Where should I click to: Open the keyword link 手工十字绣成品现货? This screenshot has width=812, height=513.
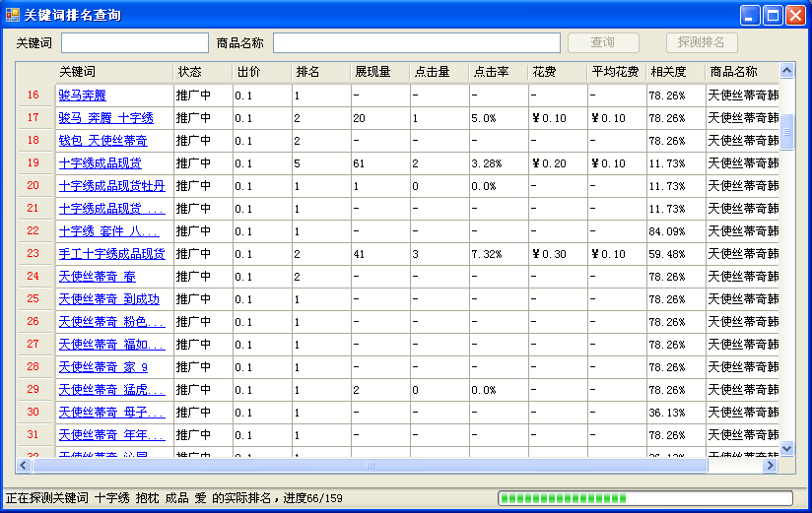coord(112,254)
